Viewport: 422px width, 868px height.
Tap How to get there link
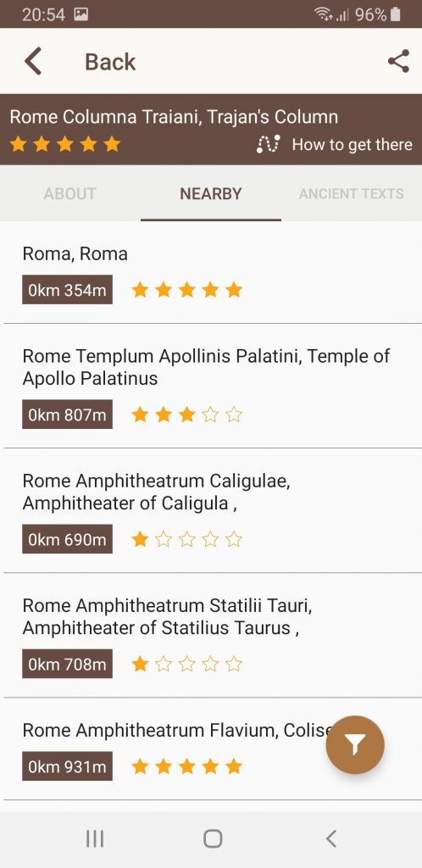click(x=352, y=144)
